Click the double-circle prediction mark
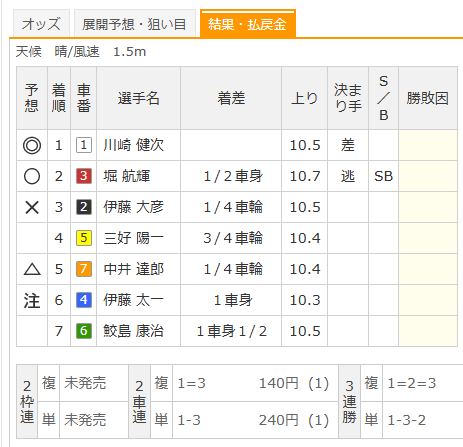 point(32,145)
